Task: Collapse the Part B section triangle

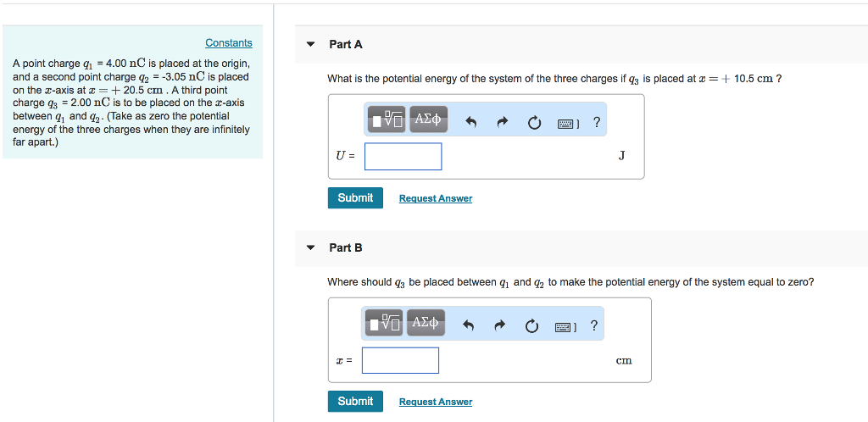Action: click(311, 247)
